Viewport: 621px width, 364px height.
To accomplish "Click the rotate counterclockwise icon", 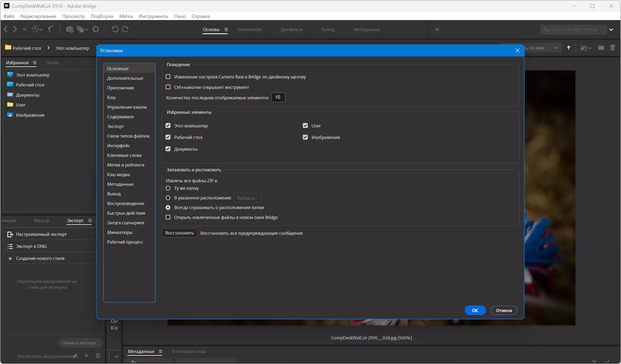I will pyautogui.click(x=115, y=29).
